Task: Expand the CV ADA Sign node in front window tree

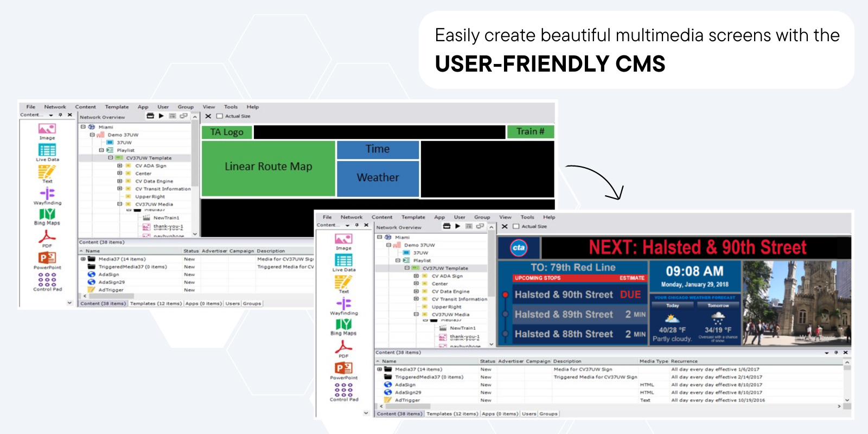Action: [416, 276]
